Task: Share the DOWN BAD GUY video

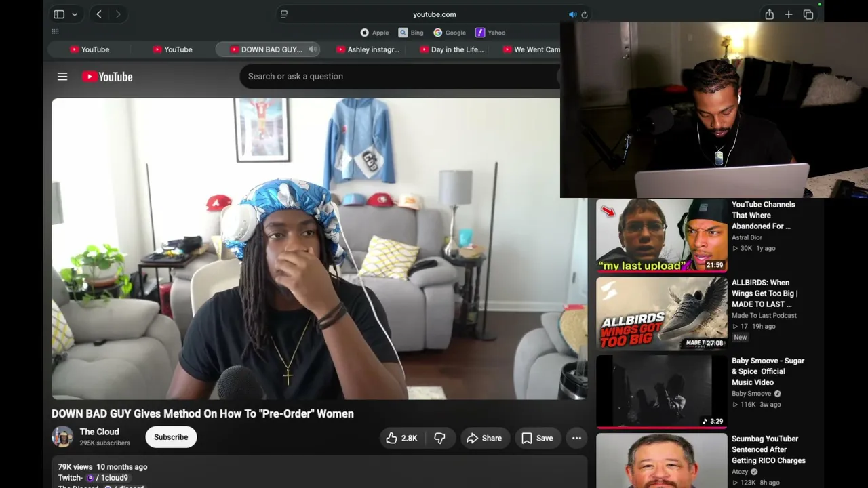Action: [x=484, y=438]
